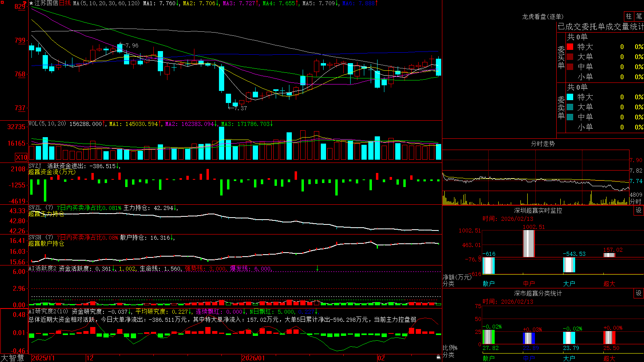Click the 超赢散户持仓 label
This screenshot has height=362, width=644.
click(x=46, y=243)
